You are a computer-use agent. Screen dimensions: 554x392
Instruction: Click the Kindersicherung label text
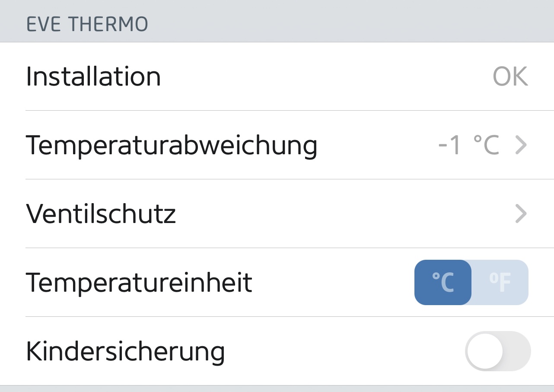pos(125,351)
